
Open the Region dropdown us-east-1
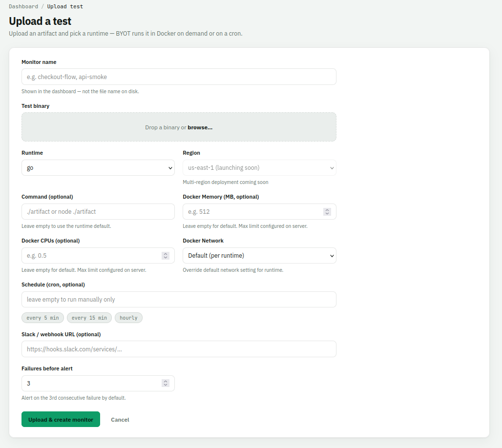click(259, 168)
